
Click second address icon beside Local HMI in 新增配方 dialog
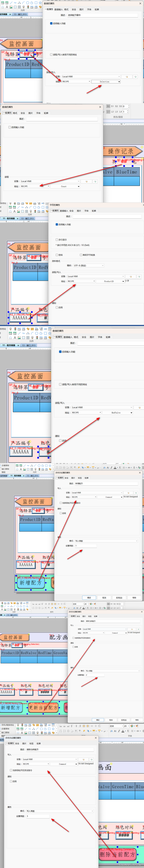[x=136, y=492]
